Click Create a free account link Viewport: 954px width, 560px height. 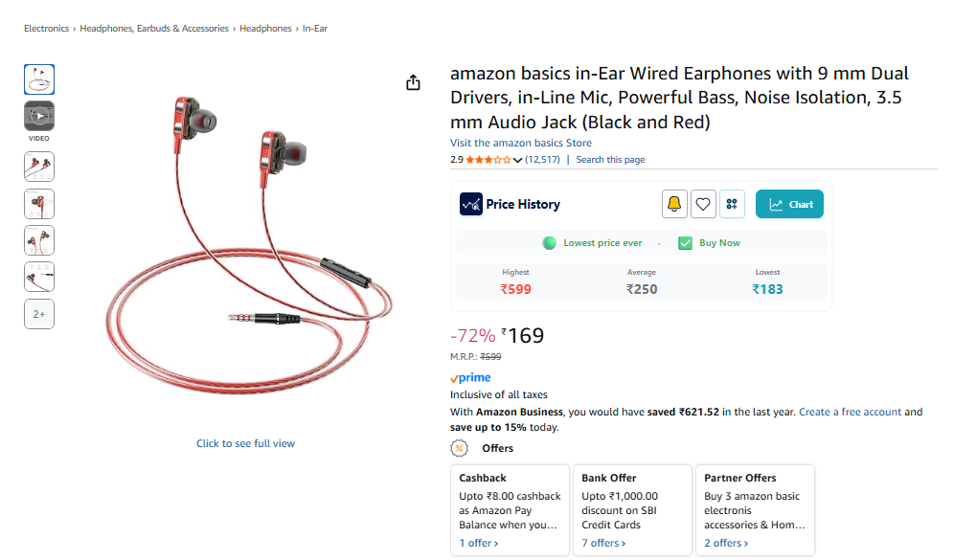[x=850, y=412]
